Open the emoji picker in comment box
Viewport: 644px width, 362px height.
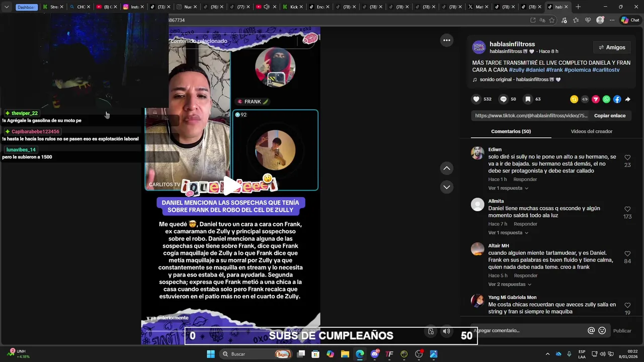click(602, 330)
